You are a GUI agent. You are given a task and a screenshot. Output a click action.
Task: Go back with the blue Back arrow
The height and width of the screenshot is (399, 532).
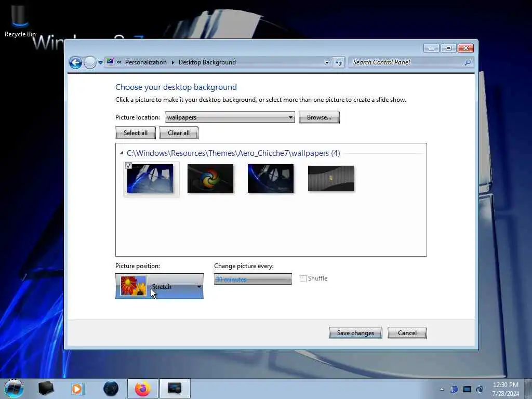coord(75,63)
